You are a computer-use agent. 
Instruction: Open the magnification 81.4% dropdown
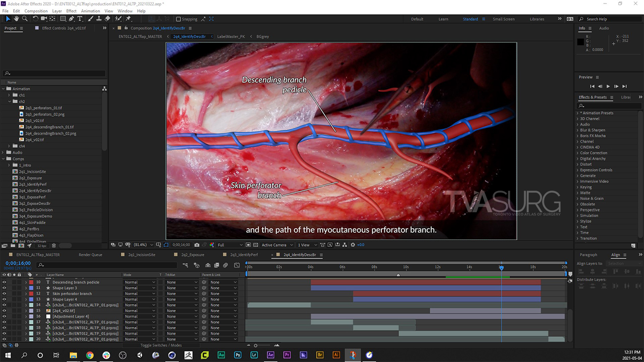(144, 245)
